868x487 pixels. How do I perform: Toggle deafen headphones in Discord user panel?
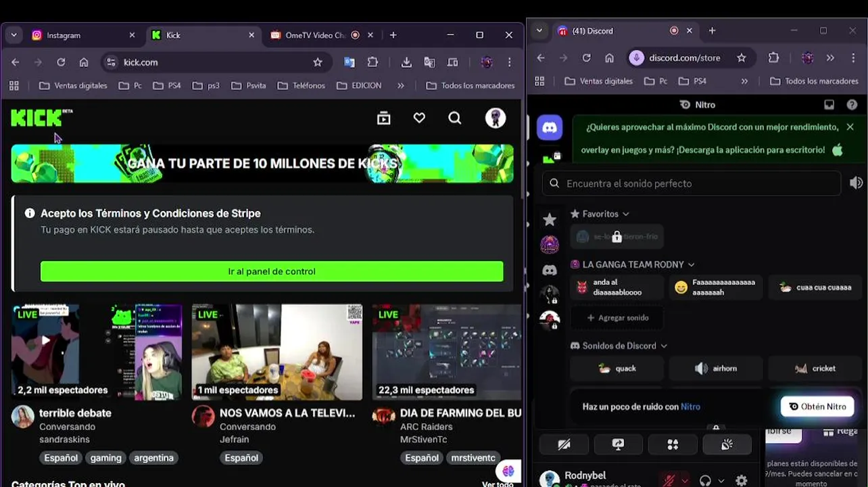point(705,480)
